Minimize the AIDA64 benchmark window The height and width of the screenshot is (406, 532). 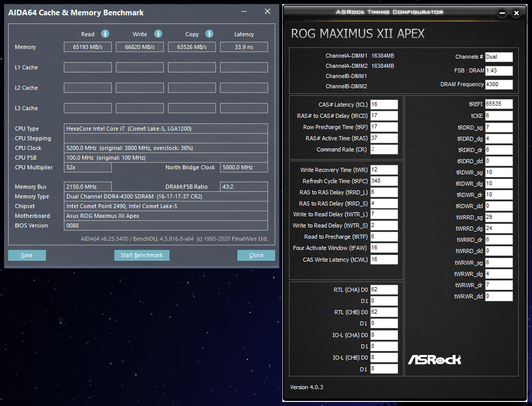pos(244,12)
